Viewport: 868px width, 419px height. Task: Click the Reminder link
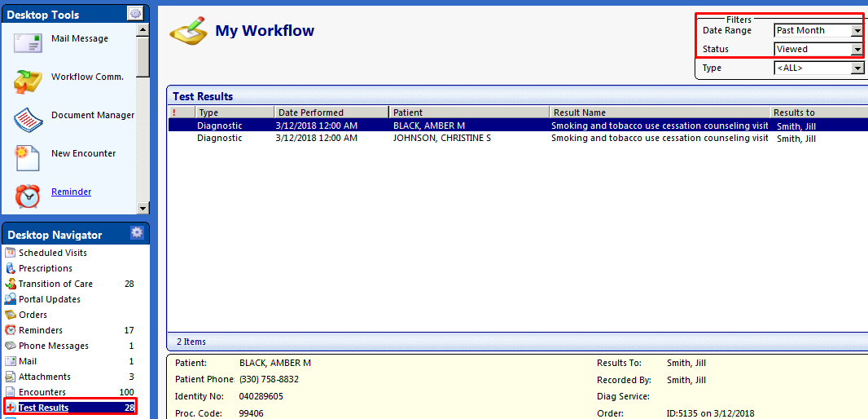[x=72, y=192]
